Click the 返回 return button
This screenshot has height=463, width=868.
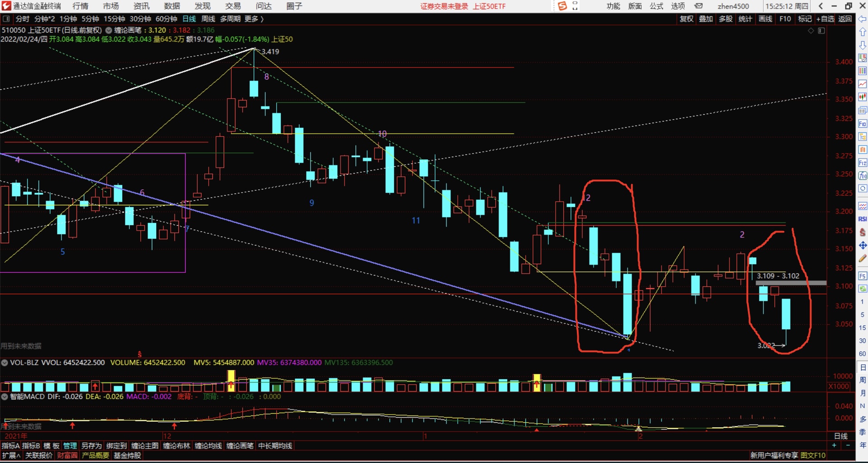click(845, 19)
